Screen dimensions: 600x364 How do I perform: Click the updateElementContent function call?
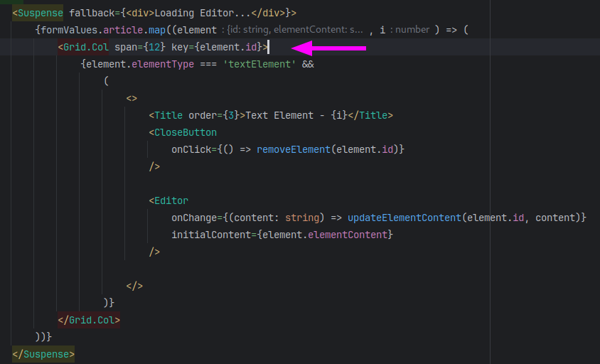(405, 218)
